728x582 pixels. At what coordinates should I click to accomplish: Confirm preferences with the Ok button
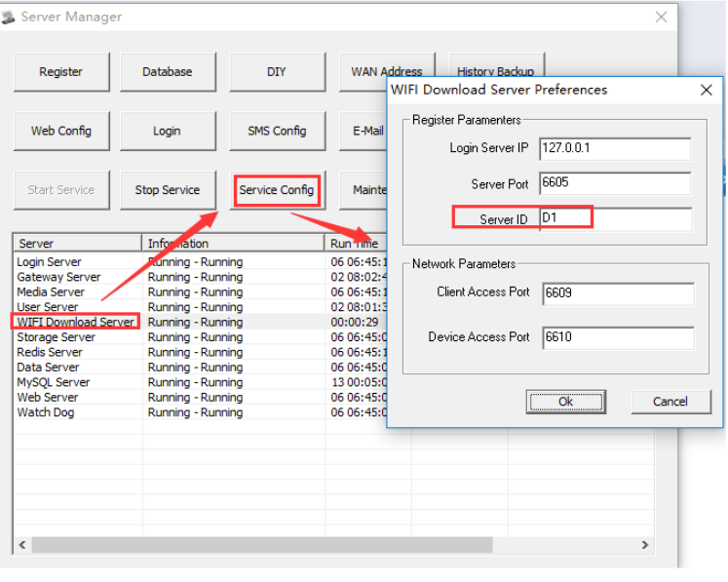[x=565, y=402]
